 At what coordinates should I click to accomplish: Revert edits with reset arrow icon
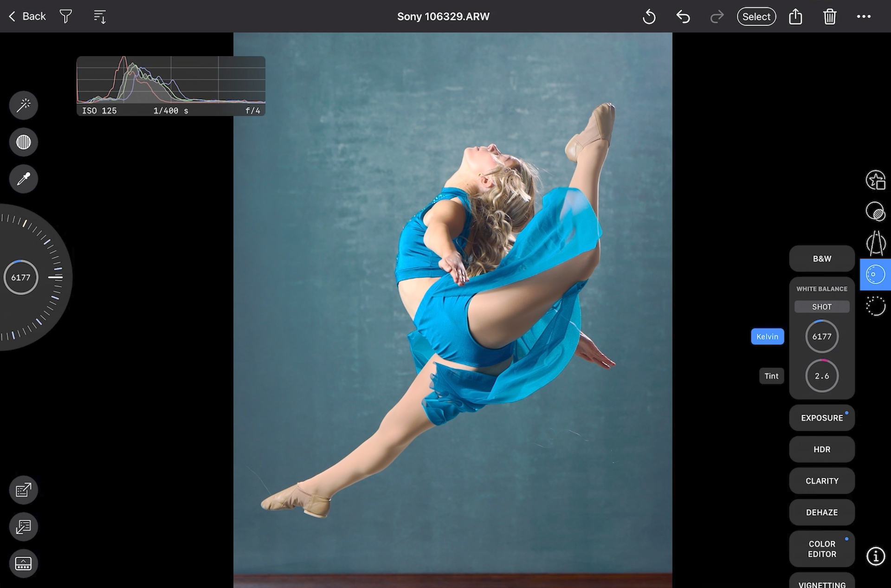click(649, 17)
